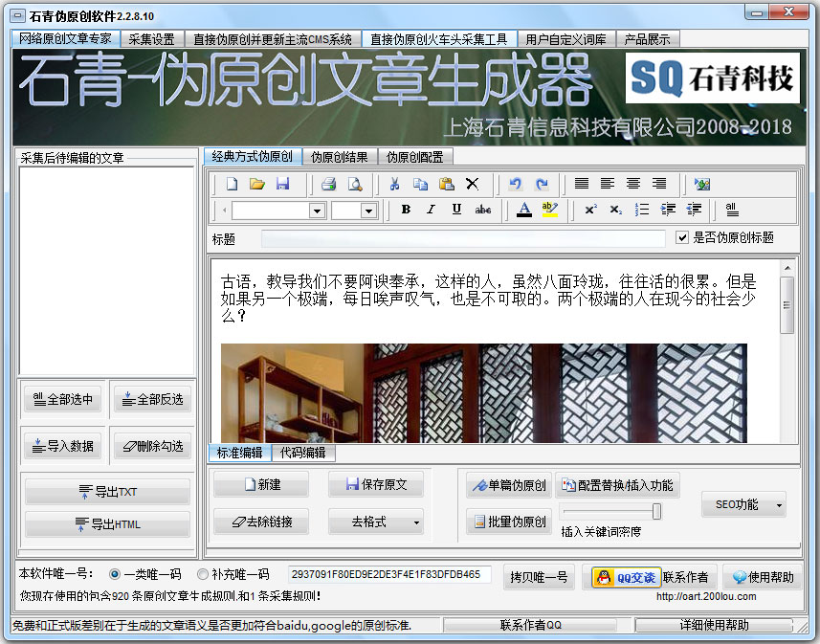Copy selection using the copy icon
820x644 pixels.
(420, 184)
